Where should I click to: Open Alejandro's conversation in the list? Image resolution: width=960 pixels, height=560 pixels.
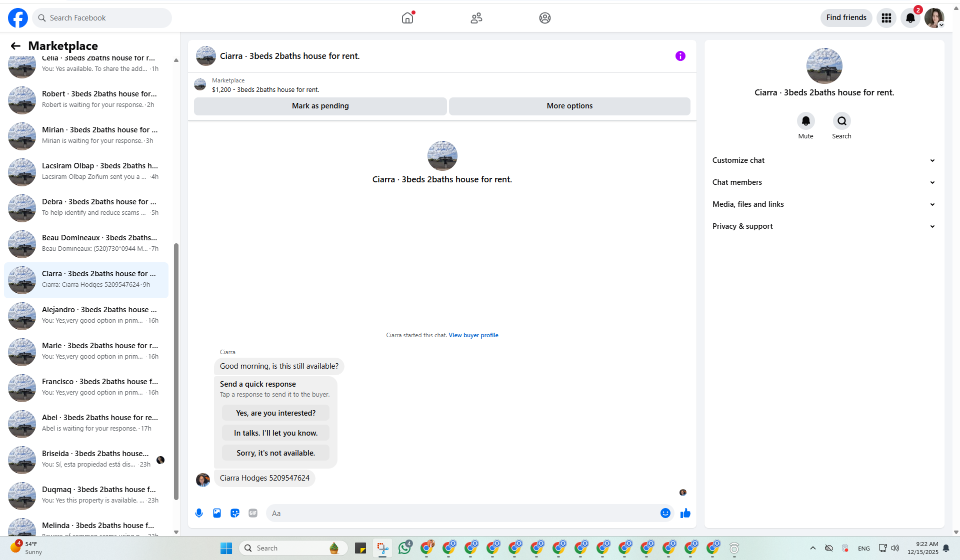pyautogui.click(x=86, y=315)
